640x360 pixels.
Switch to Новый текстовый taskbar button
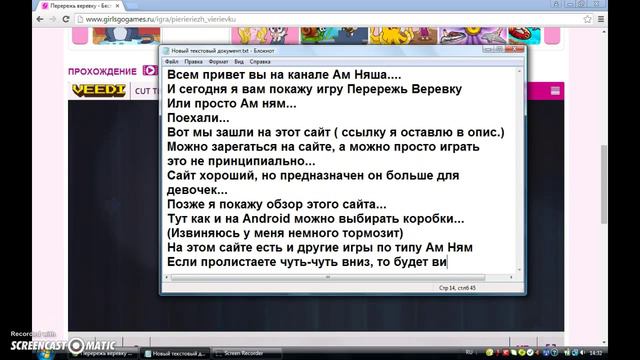coord(175,353)
